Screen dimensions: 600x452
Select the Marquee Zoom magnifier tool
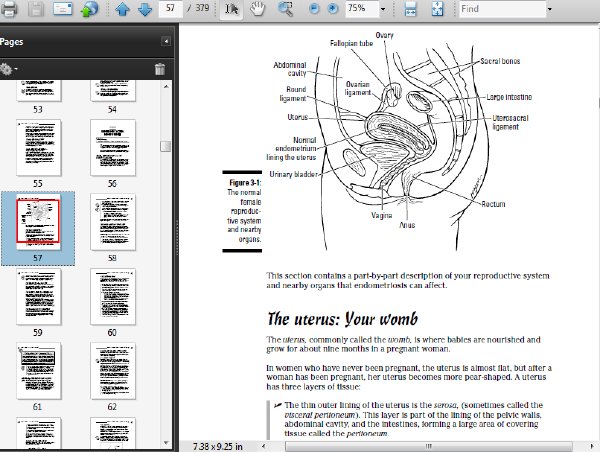click(285, 9)
